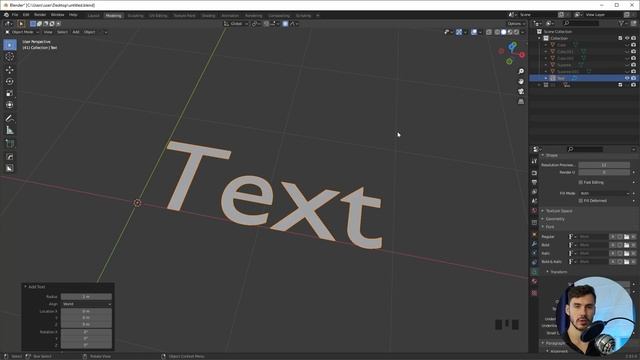The width and height of the screenshot is (640, 360).
Task: Open folder icon for Regular font
Action: point(627,237)
